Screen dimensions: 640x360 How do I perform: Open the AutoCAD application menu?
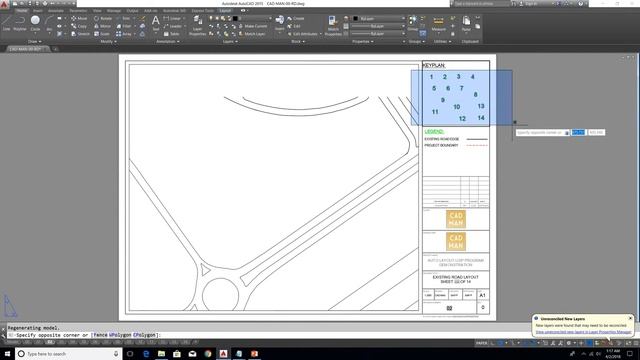coord(4,4)
